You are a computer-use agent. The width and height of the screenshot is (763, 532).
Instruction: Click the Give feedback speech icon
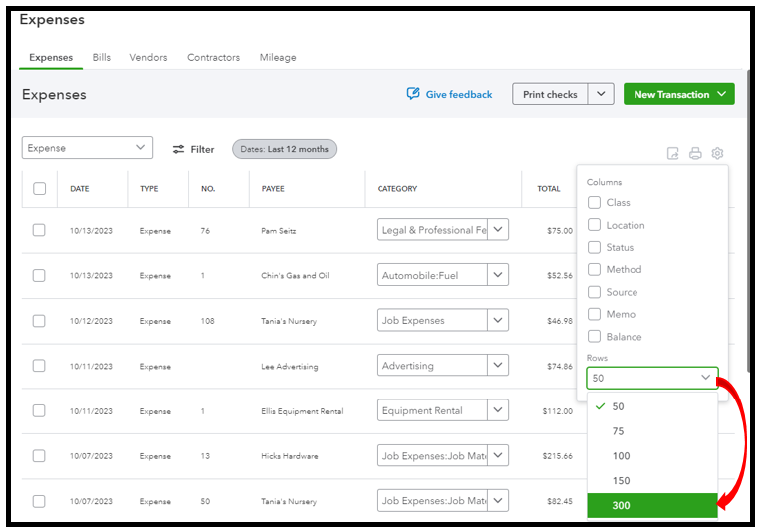point(413,94)
